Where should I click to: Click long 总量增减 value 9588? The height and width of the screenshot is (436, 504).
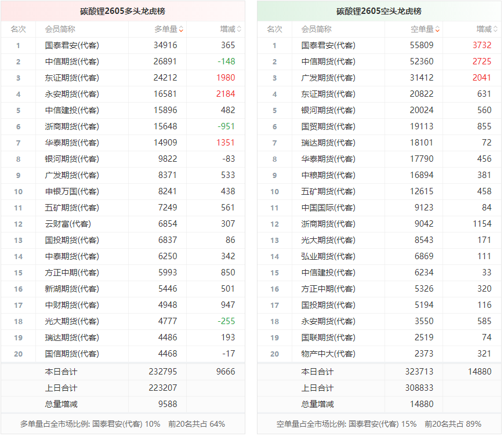click(x=168, y=404)
